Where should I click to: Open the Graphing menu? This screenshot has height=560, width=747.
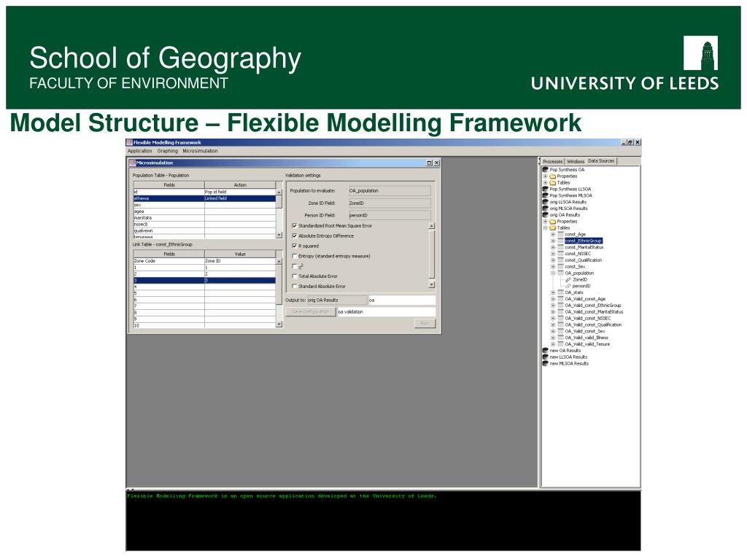(x=168, y=151)
